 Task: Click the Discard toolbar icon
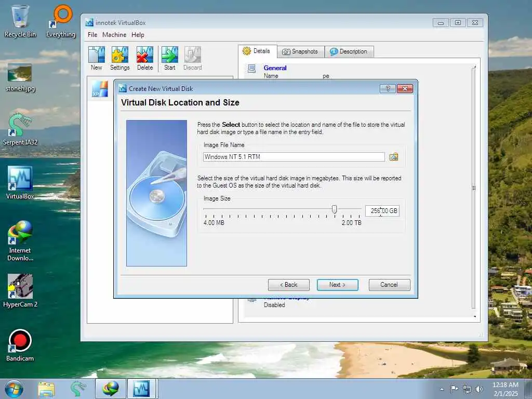pos(192,58)
